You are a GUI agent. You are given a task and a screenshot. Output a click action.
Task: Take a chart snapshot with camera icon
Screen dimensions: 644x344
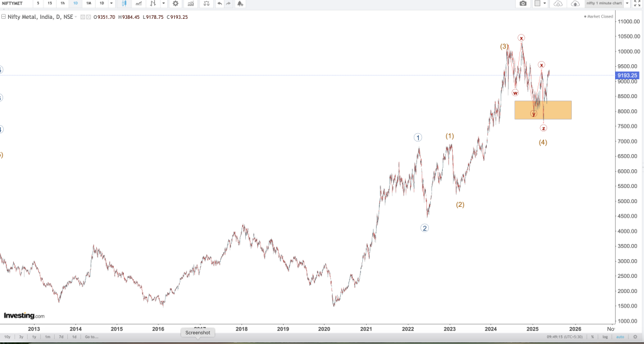(x=523, y=3)
